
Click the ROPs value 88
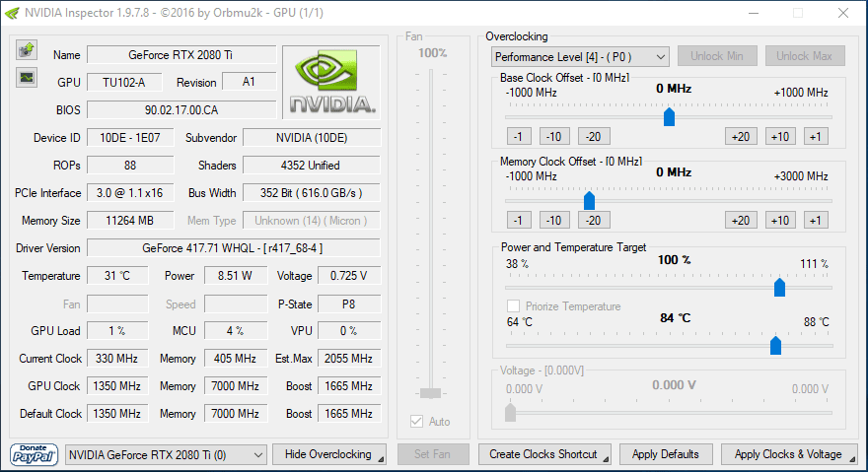[130, 166]
